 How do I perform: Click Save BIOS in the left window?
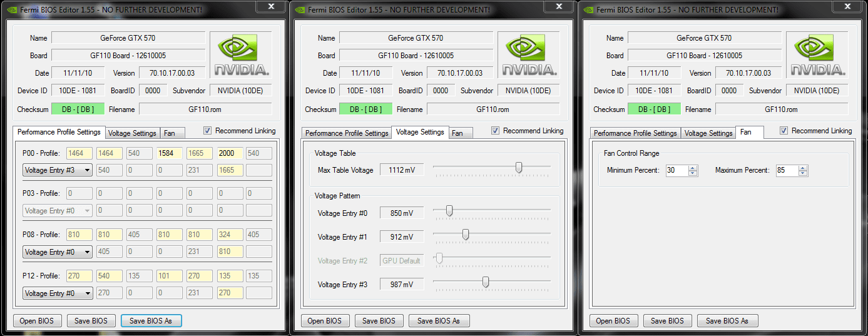(91, 321)
